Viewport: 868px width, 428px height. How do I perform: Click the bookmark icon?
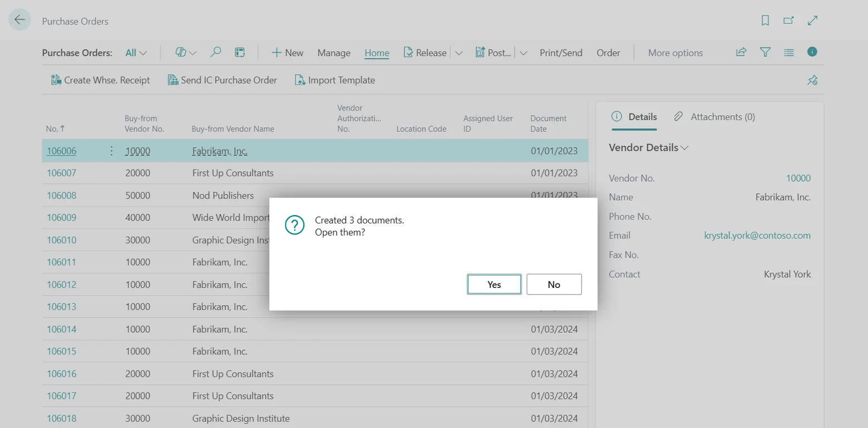[765, 21]
